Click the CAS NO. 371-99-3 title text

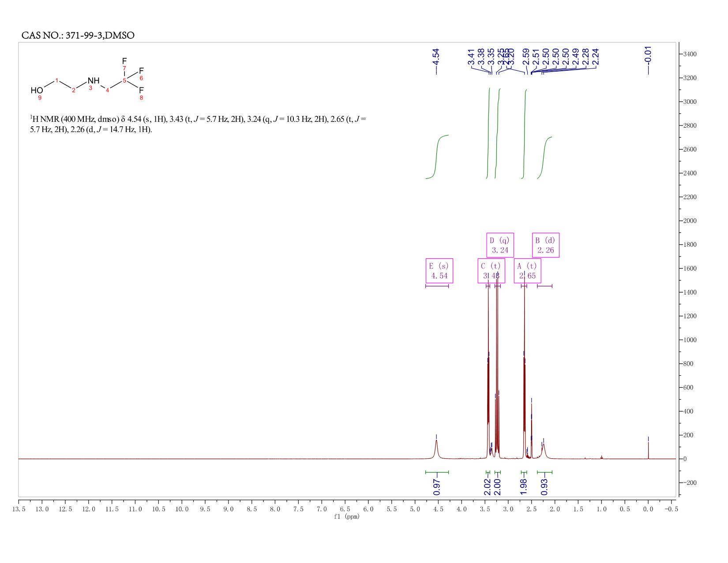pyautogui.click(x=78, y=35)
